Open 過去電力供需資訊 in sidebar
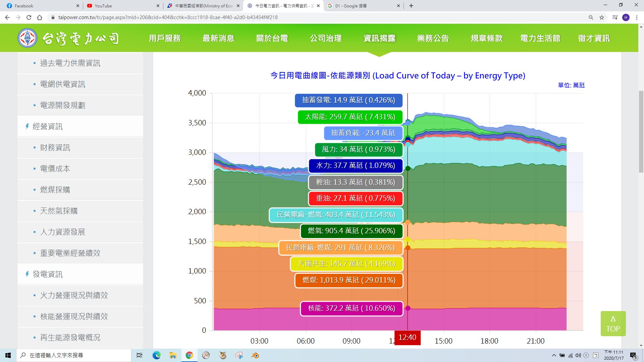Screen dimensions: 644x362 click(80, 63)
